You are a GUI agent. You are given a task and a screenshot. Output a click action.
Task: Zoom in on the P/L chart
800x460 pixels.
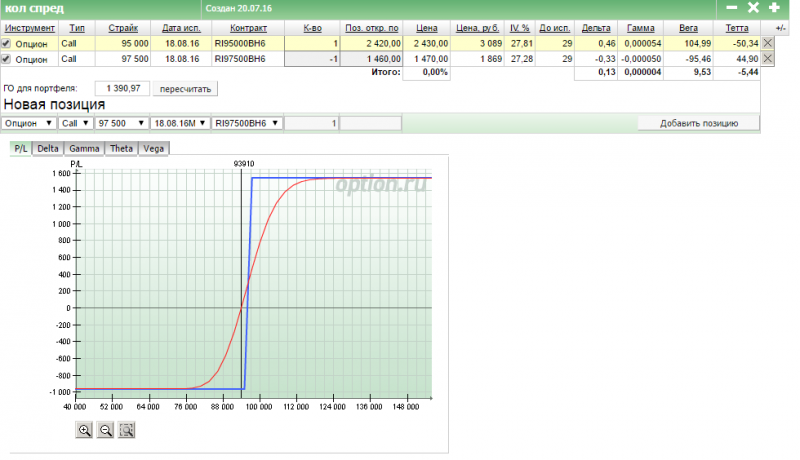(x=84, y=430)
